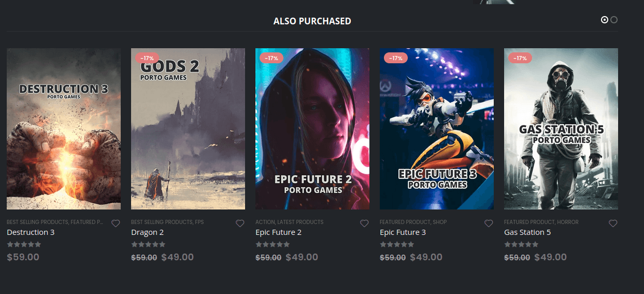Open the Horror category link

pyautogui.click(x=568, y=222)
